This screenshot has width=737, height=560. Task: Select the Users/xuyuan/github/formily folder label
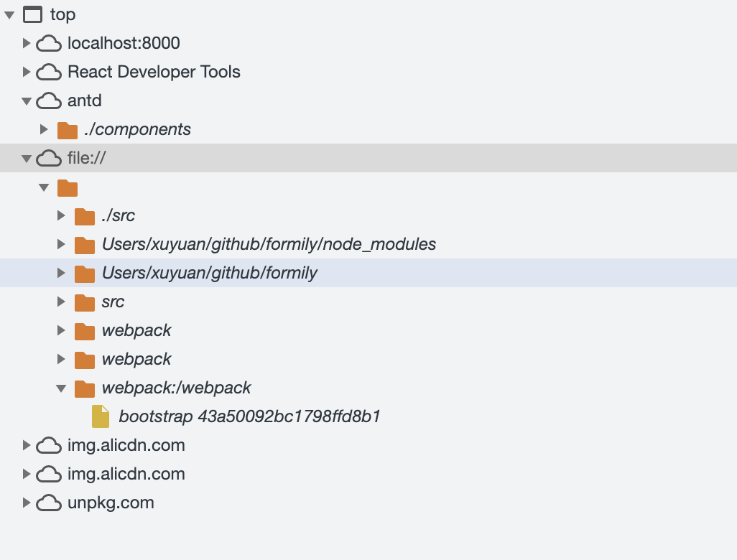209,273
